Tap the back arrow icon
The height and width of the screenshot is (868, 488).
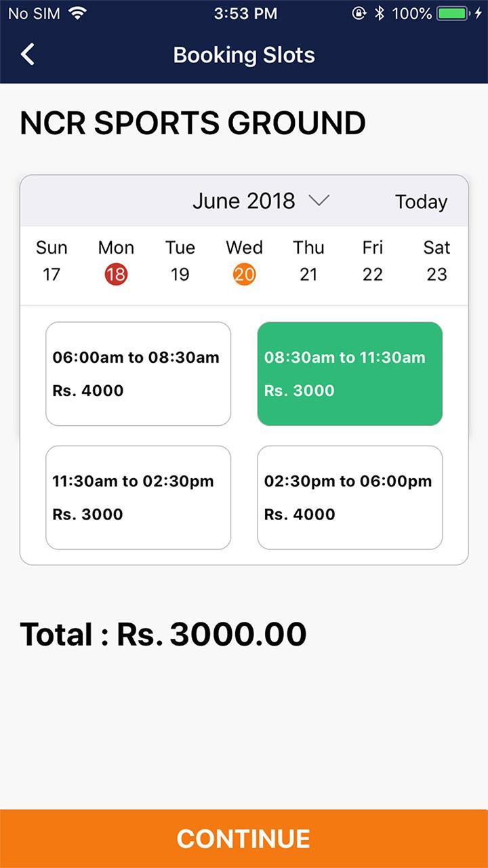(28, 55)
